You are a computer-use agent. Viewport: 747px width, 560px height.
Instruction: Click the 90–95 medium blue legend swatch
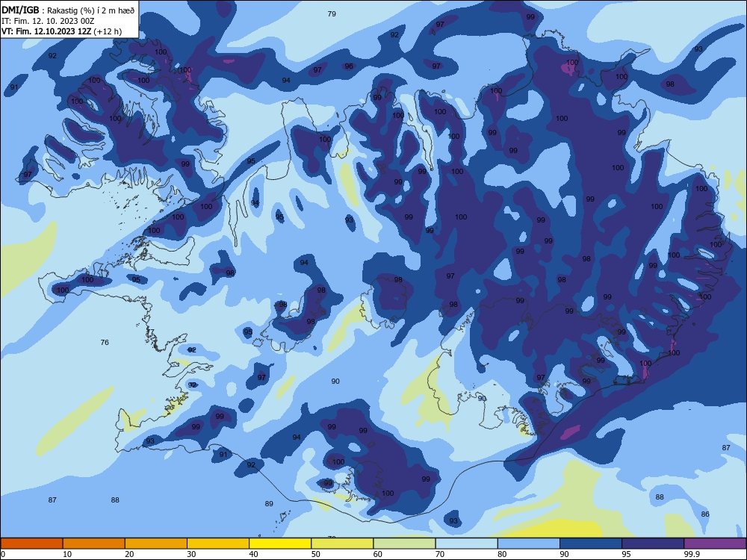pos(591,544)
